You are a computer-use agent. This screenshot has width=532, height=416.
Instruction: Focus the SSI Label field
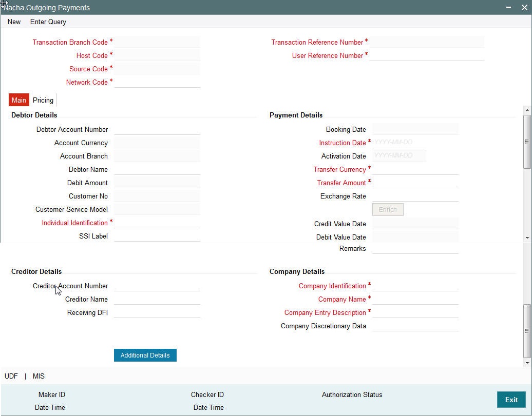point(157,236)
